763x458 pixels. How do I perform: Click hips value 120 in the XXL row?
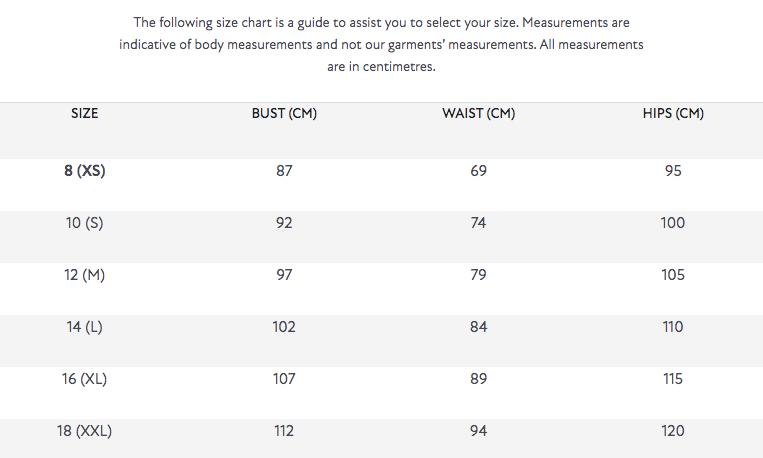point(673,431)
